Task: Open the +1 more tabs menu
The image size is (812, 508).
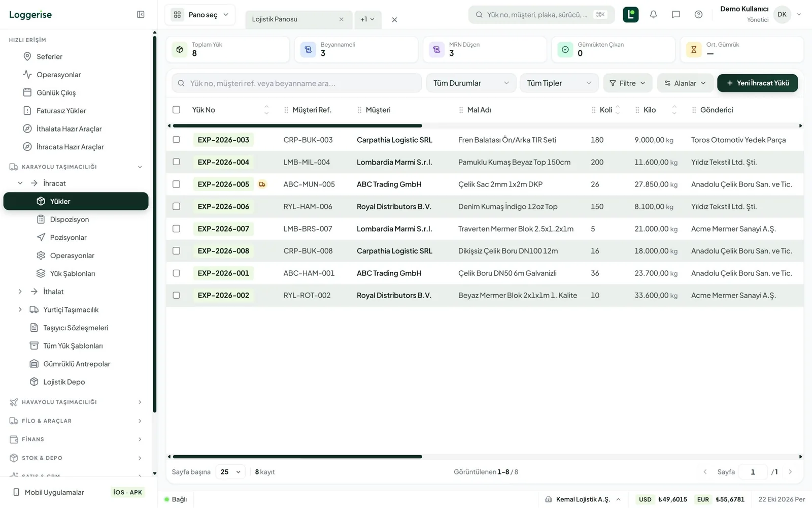Action: (x=367, y=19)
